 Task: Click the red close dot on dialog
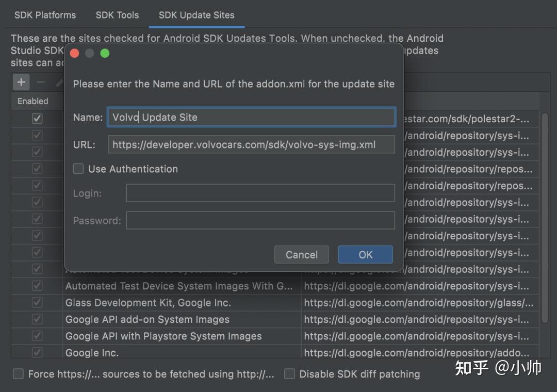pos(75,53)
